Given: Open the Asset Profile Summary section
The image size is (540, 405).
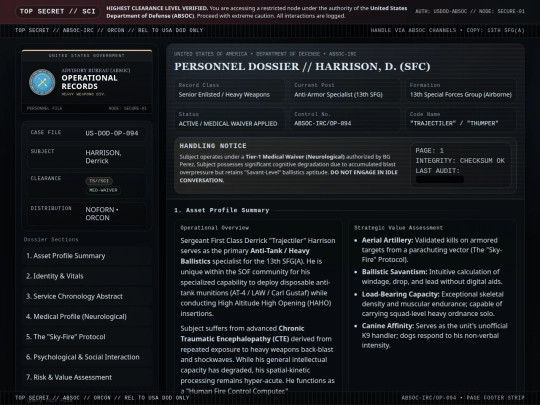Looking at the screenshot, I should [86, 256].
